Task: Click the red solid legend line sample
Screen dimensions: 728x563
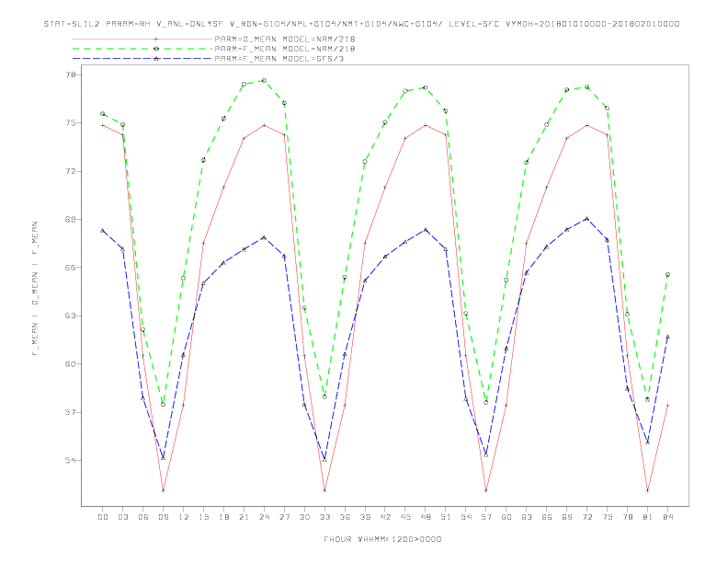Action: pos(142,39)
